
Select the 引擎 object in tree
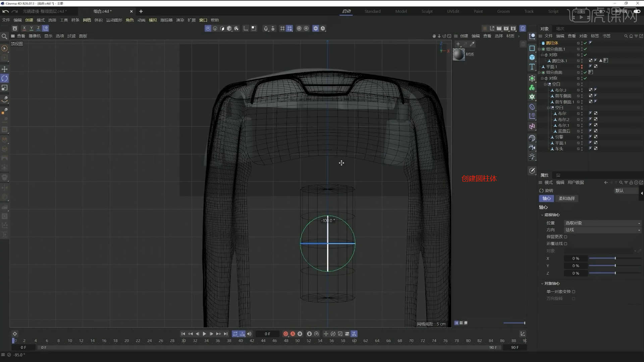559,137
